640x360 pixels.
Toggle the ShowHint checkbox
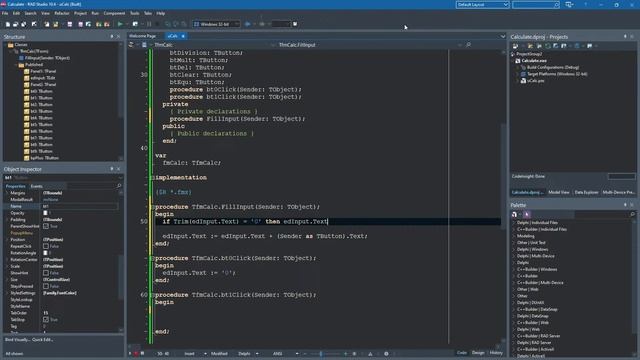point(46,273)
